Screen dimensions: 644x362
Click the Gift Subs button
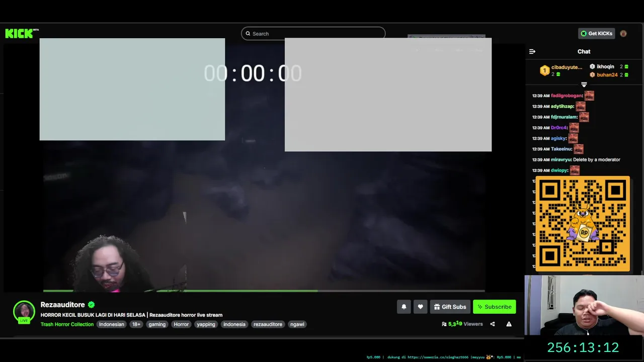coord(450,307)
